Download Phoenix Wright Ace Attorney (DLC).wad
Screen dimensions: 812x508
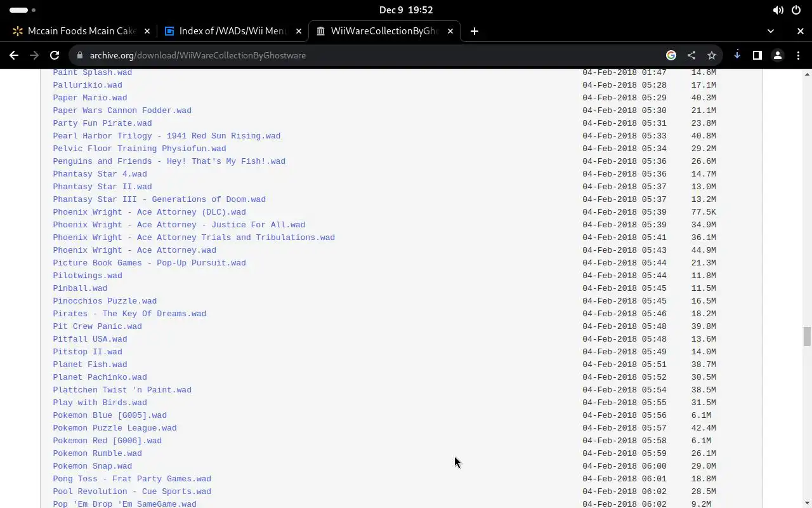149,212
